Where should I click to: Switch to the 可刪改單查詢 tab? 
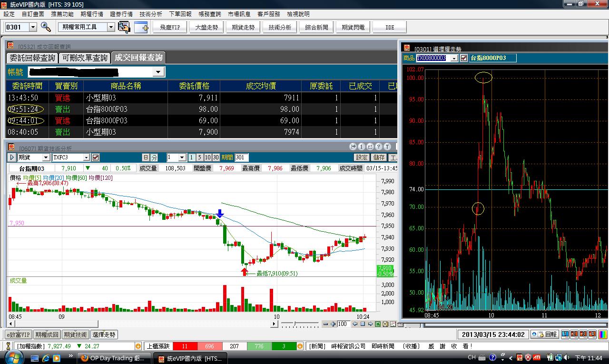(x=85, y=58)
